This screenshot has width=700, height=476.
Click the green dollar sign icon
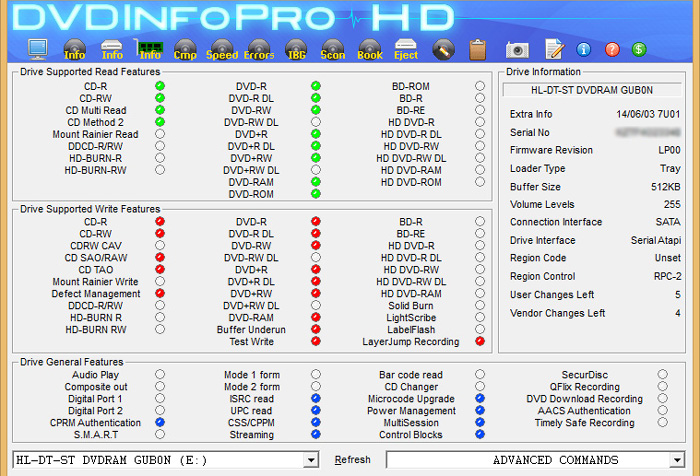coord(638,49)
